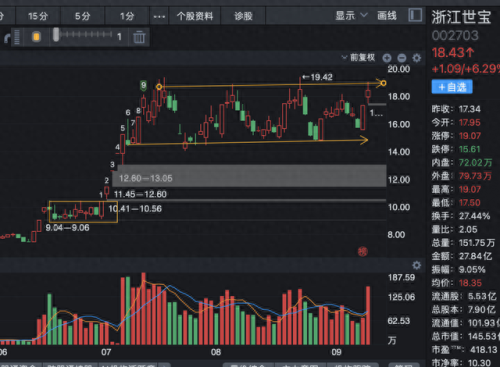Click the line width slider thumb
The width and height of the screenshot is (500, 367).
56,35
